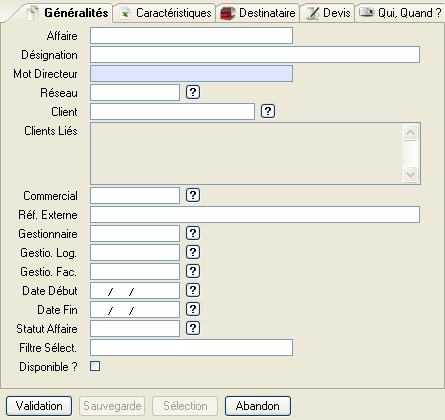Open Commercial lookup question mark icon
This screenshot has height=420, width=445.
coord(193,195)
